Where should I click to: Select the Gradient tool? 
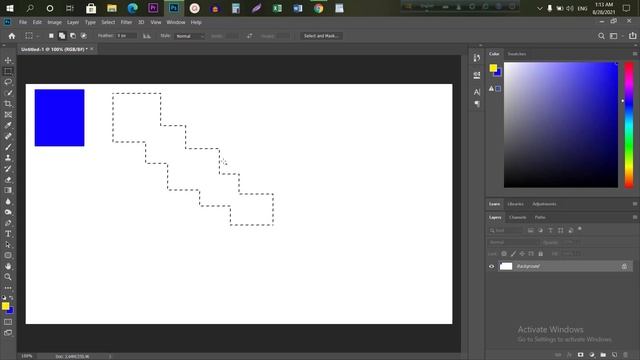8,190
